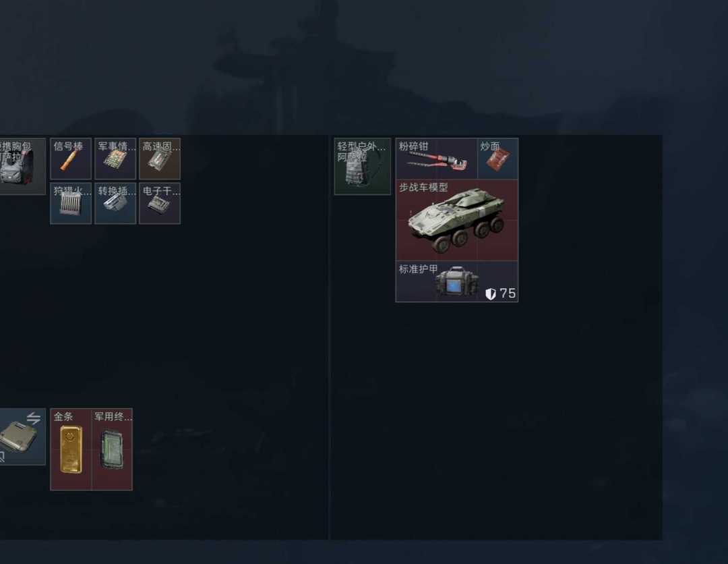Click the secure container box image
The image size is (728, 564).
tap(19, 436)
